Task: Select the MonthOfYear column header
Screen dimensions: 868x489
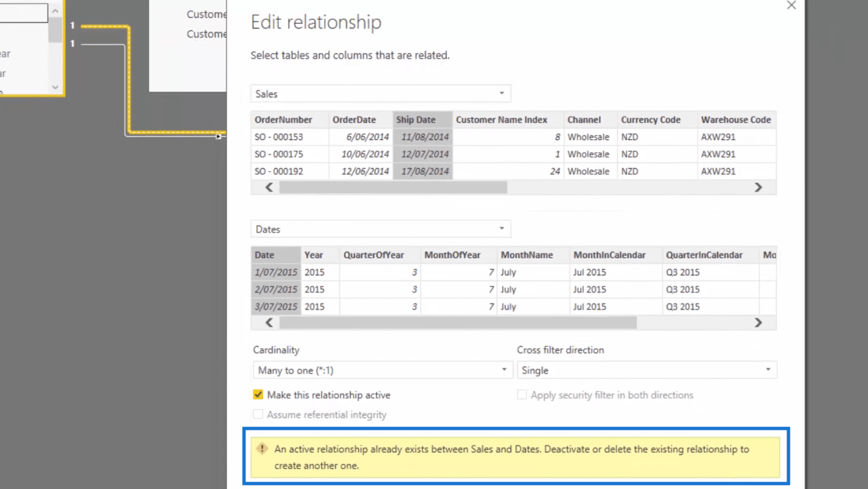Action: pyautogui.click(x=459, y=255)
